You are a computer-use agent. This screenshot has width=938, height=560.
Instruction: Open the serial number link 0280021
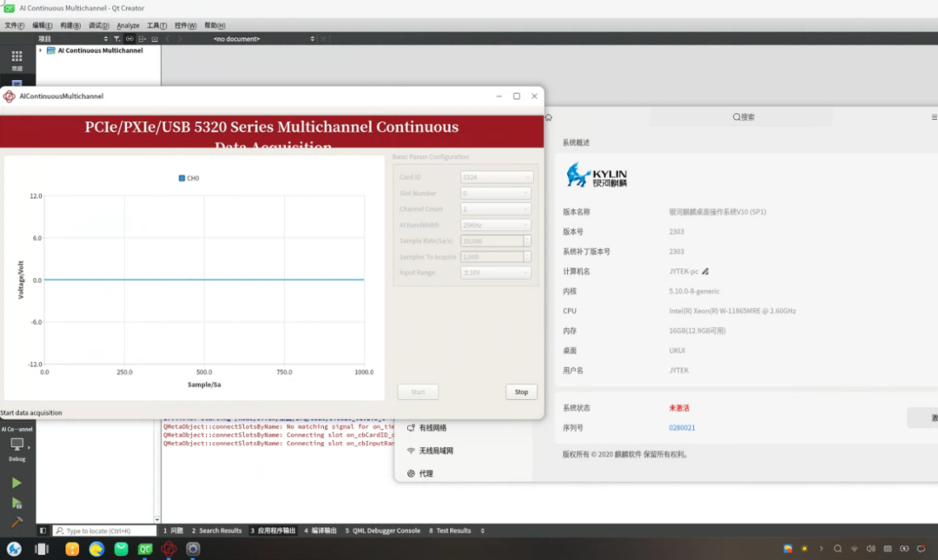pos(682,428)
